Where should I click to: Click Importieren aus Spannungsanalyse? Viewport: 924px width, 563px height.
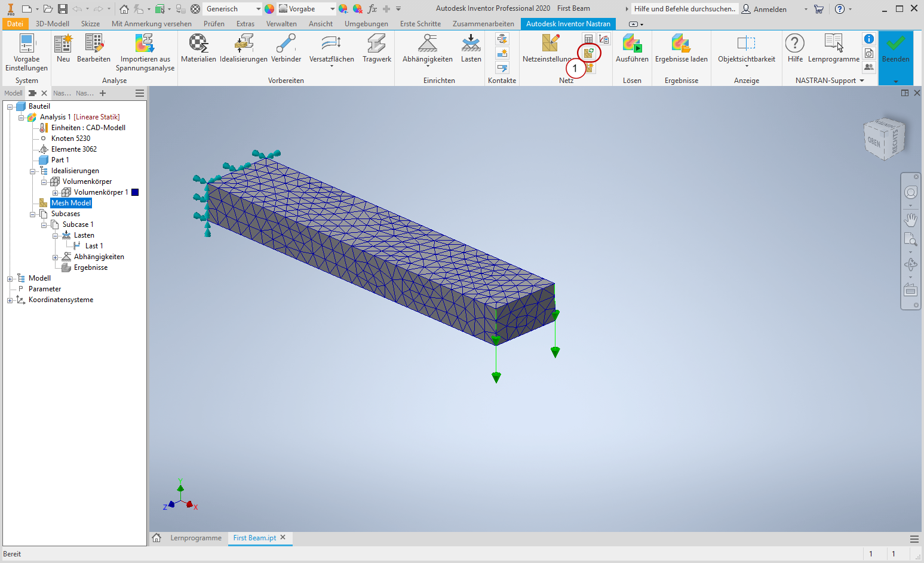click(145, 53)
